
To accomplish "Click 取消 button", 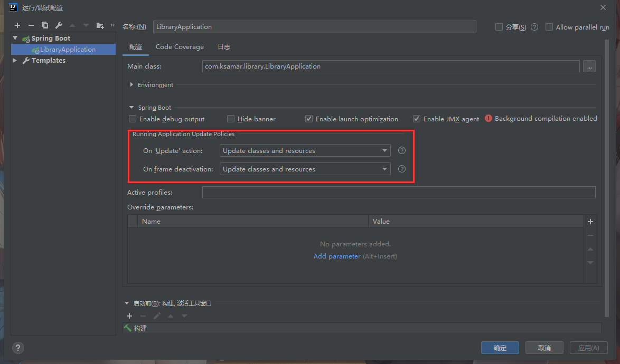I will pyautogui.click(x=544, y=348).
